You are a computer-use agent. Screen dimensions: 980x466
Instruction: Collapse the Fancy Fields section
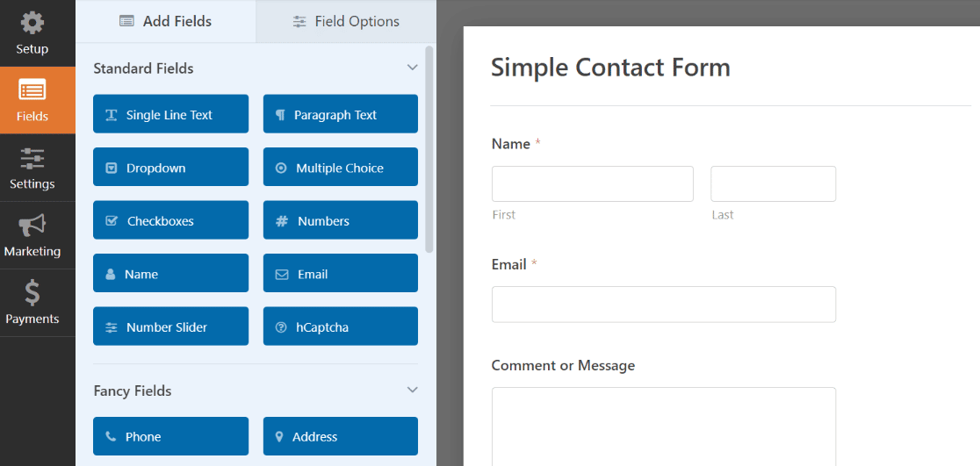tap(412, 390)
